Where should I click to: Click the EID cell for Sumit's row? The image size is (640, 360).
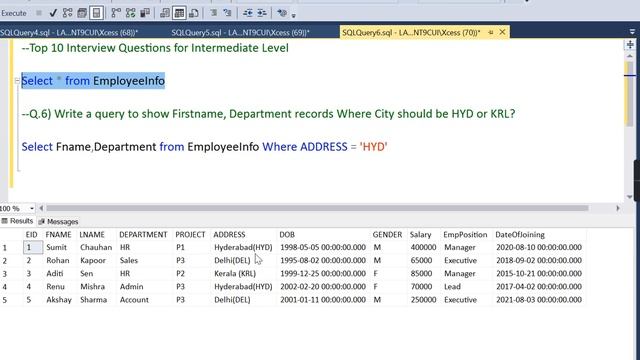coord(33,247)
